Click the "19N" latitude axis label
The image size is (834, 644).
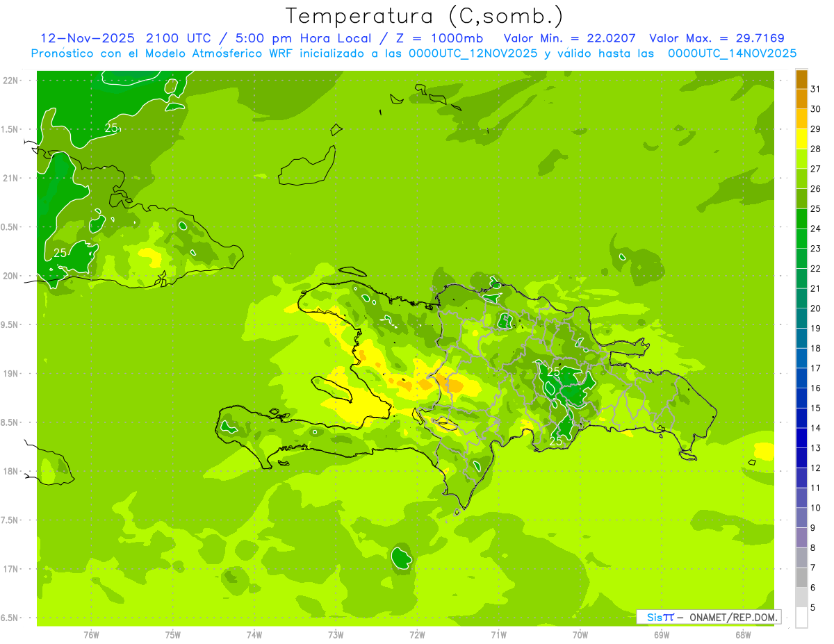[x=10, y=374]
